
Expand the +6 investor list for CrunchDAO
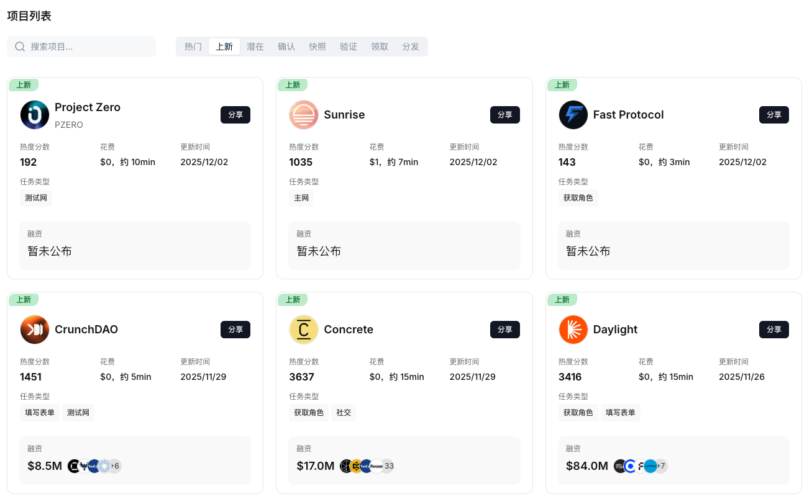pos(114,466)
